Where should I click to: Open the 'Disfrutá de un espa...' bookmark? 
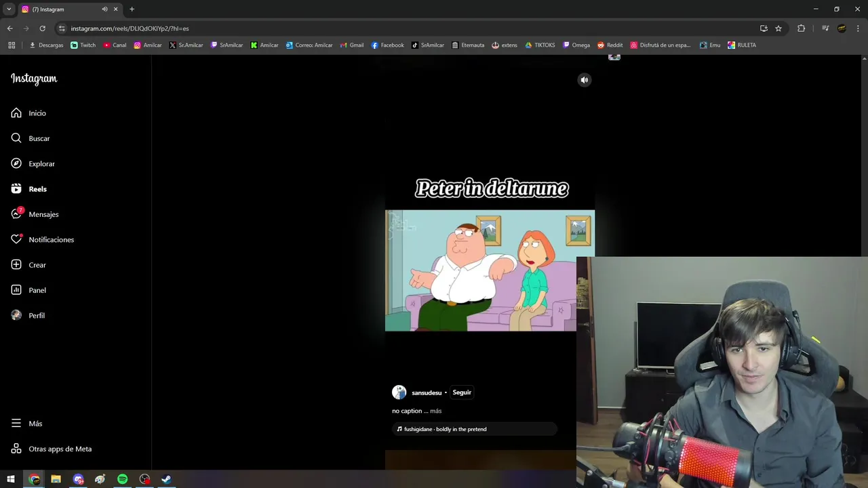coord(660,45)
